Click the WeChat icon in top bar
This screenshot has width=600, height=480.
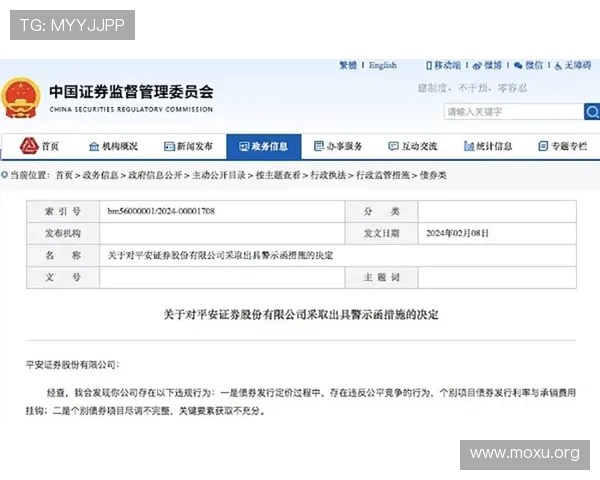[518, 65]
